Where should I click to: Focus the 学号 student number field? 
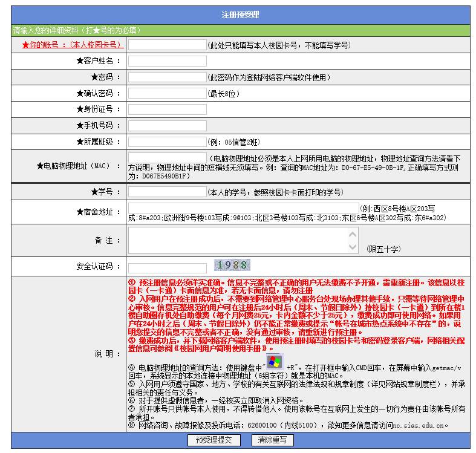167,192
